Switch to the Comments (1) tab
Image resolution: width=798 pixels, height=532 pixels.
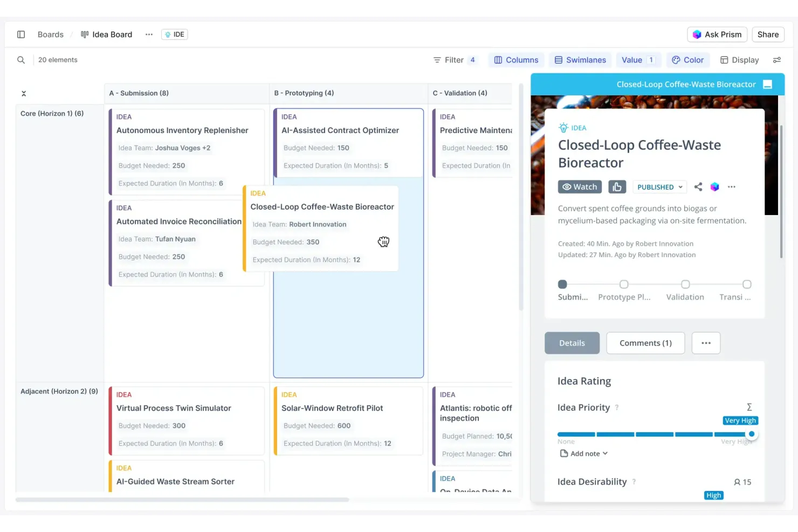(645, 343)
